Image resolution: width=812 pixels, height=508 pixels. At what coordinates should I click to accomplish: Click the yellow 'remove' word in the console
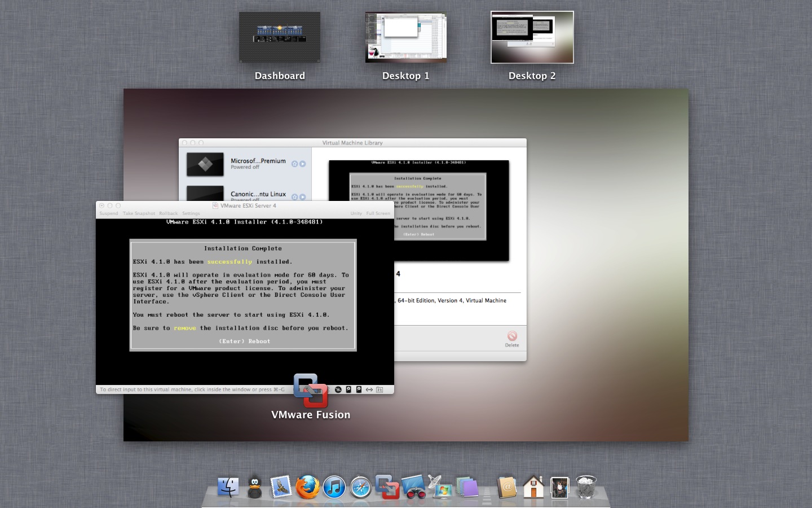185,328
